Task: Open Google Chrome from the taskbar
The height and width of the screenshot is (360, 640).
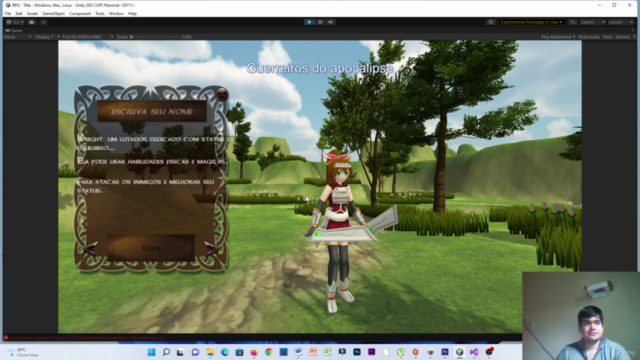Action: pyautogui.click(x=269, y=352)
